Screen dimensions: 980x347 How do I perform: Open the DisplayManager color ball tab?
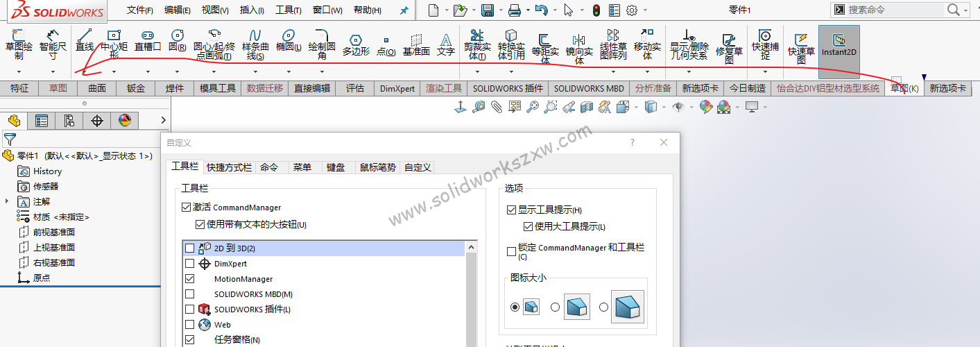point(125,121)
